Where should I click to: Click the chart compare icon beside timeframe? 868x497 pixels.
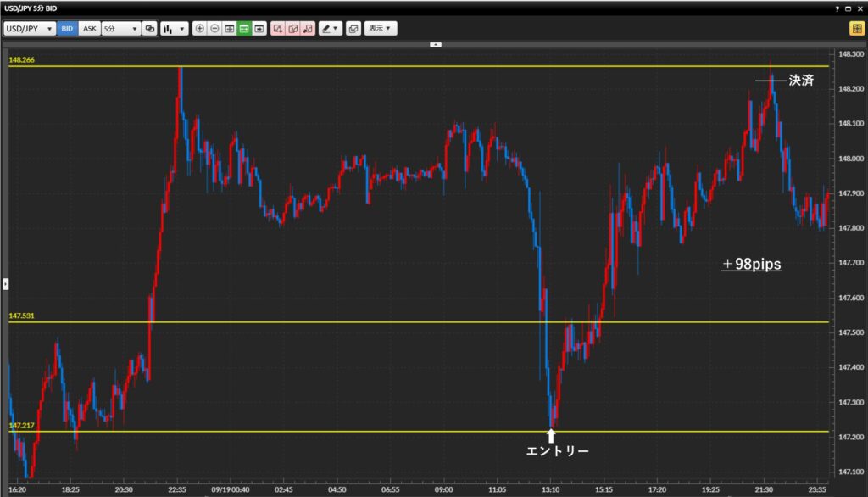coord(150,28)
